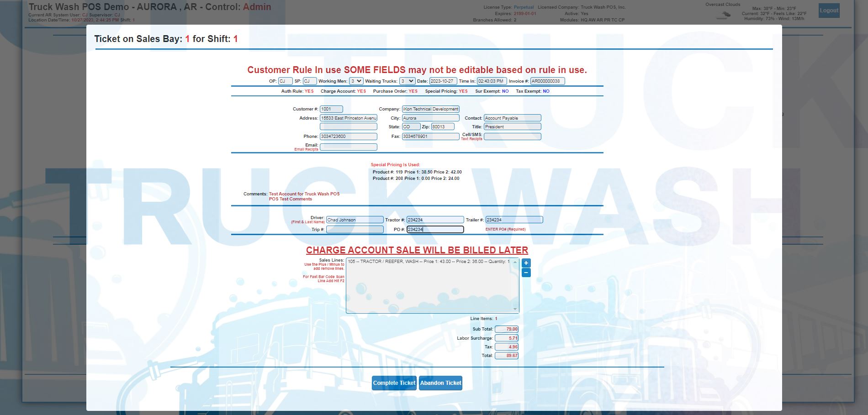Click the Tax field 4.96
This screenshot has height=415, width=868.
(506, 347)
